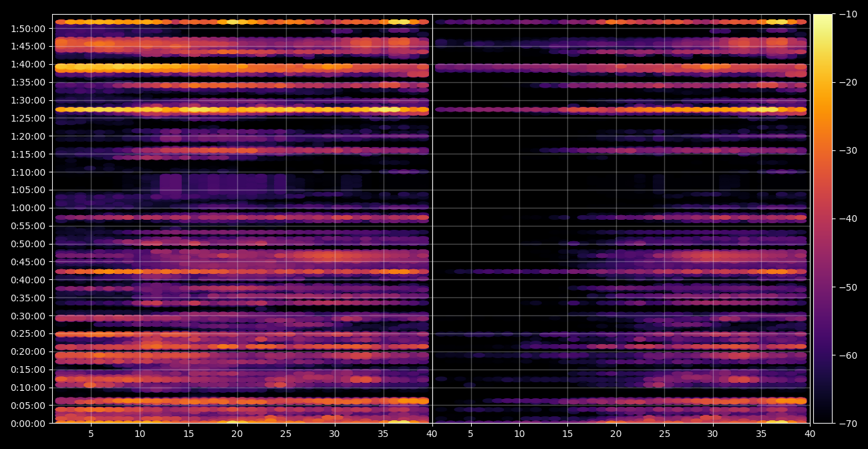Viewport: 868px width, 449px height.
Task: Click the 1:30:00 time axis label
Action: (27, 100)
